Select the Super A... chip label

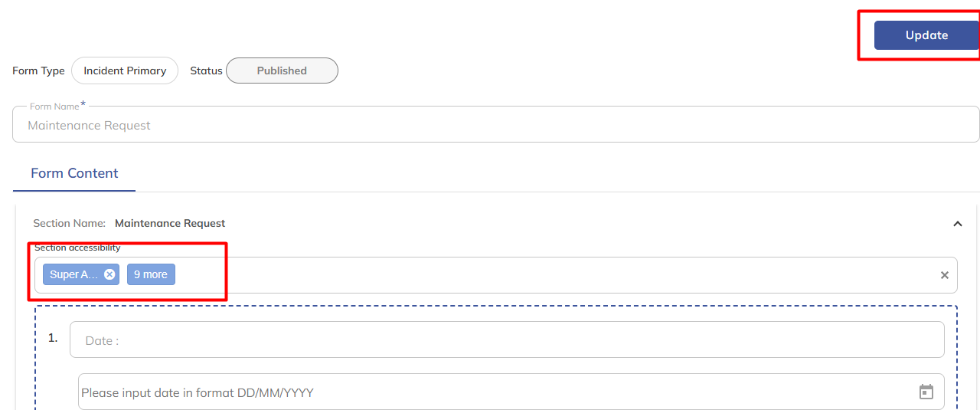[73, 274]
